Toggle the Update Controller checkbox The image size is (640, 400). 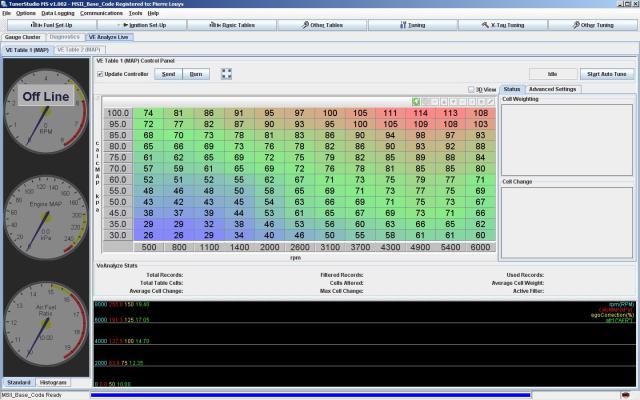click(x=100, y=74)
